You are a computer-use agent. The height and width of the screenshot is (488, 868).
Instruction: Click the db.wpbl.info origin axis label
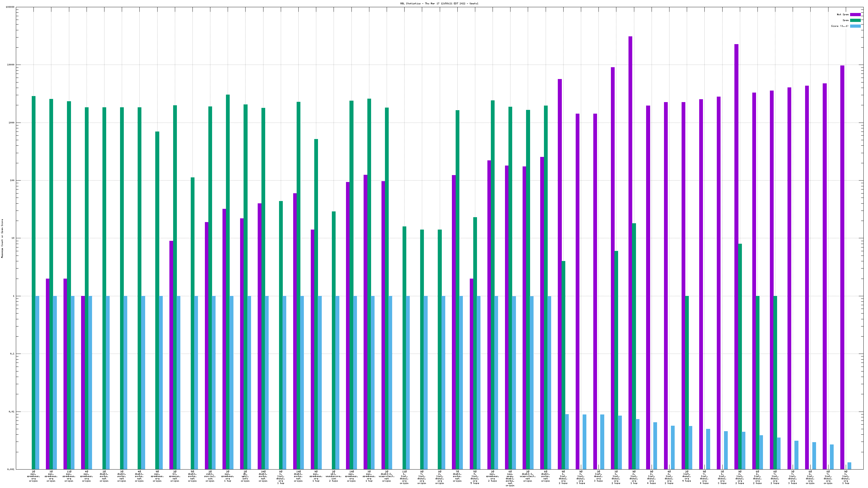[x=245, y=476]
